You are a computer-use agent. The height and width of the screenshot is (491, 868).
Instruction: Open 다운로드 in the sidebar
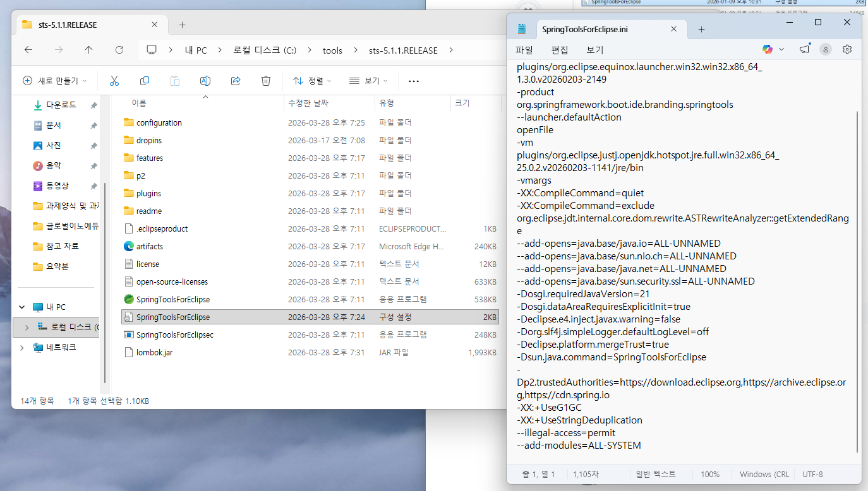(x=61, y=105)
